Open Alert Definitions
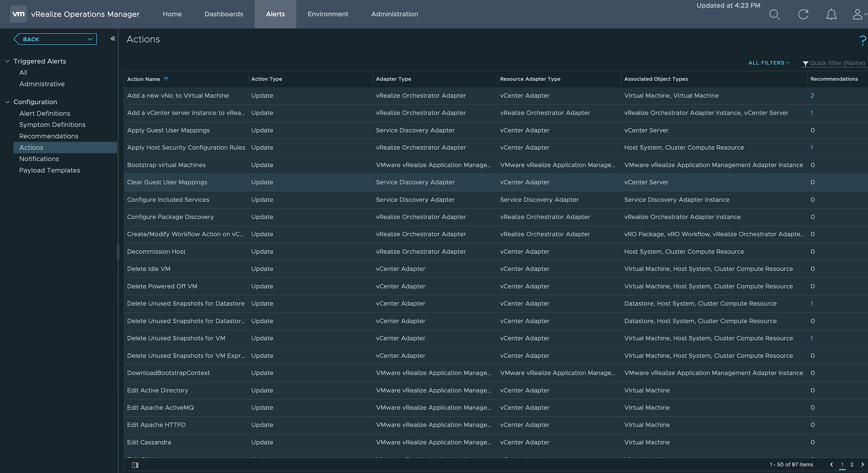Screen dimensions: 868x473 [x=45, y=114]
